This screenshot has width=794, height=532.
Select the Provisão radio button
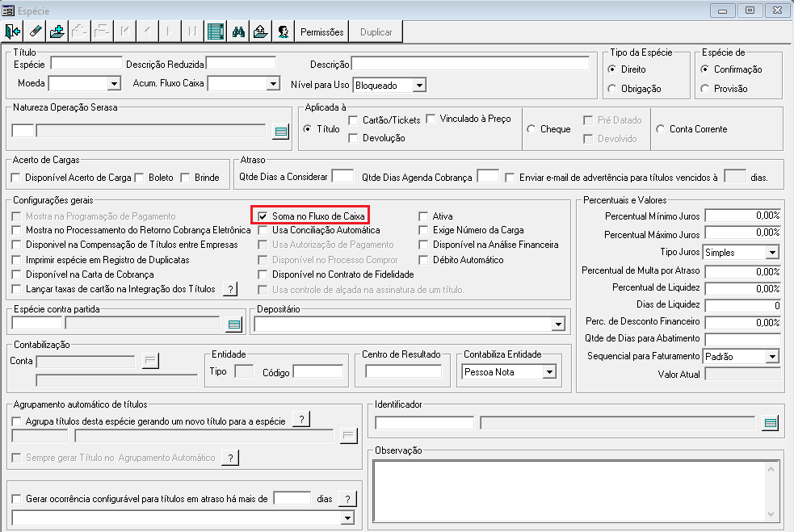pyautogui.click(x=705, y=89)
